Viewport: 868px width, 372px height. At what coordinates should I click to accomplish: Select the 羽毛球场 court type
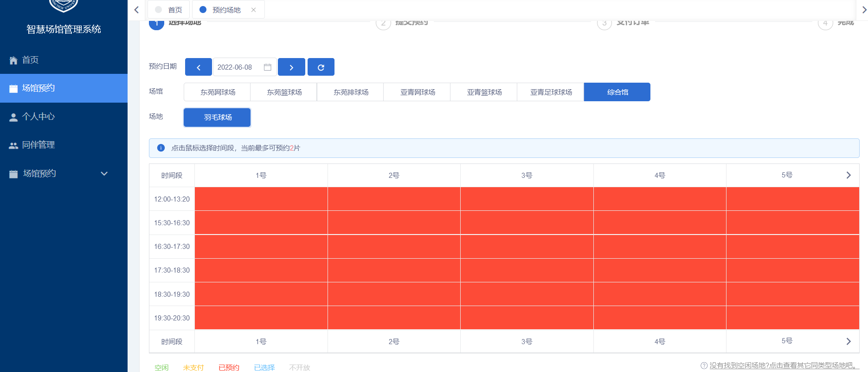tap(218, 117)
